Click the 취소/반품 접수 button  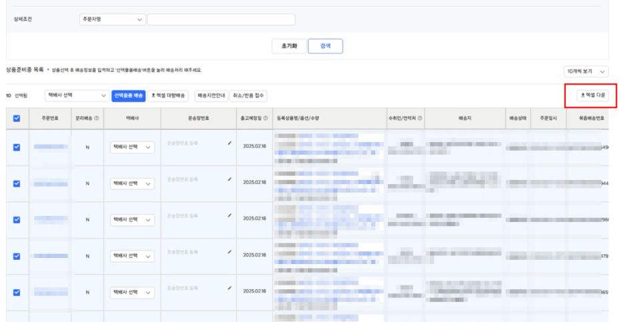pyautogui.click(x=248, y=96)
